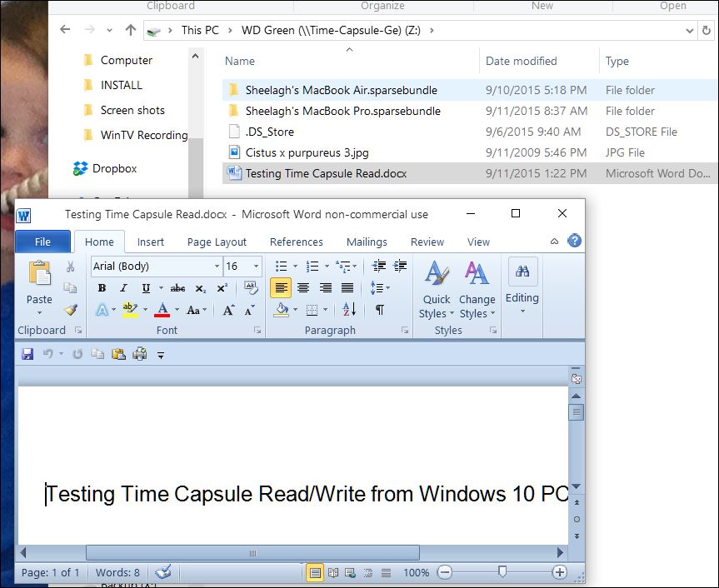Expand the Bullets dropdown arrow
Viewport: 719px width, 588px height.
click(x=295, y=266)
